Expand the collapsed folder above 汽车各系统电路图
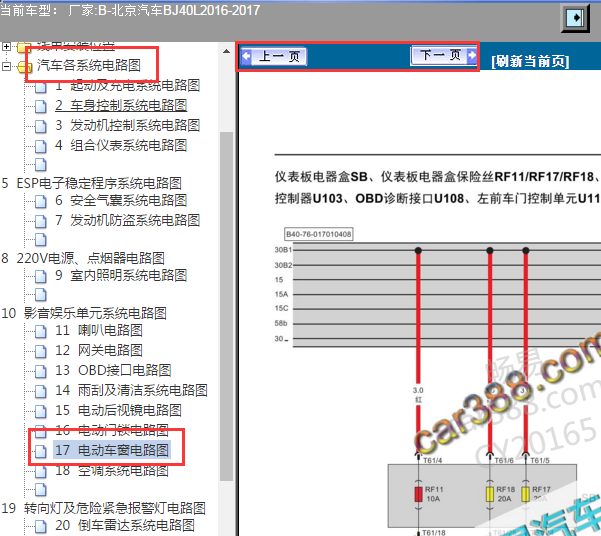 [x=6, y=47]
